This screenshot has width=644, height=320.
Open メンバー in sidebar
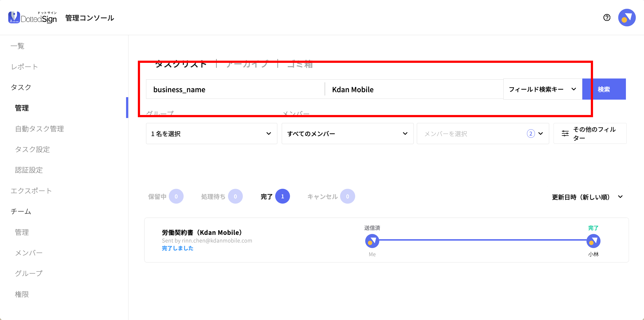(29, 253)
